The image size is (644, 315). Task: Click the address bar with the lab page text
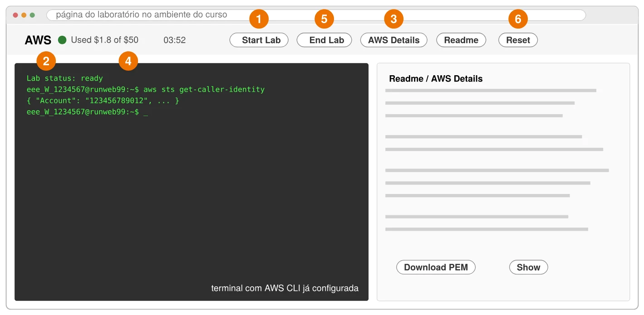pos(316,15)
